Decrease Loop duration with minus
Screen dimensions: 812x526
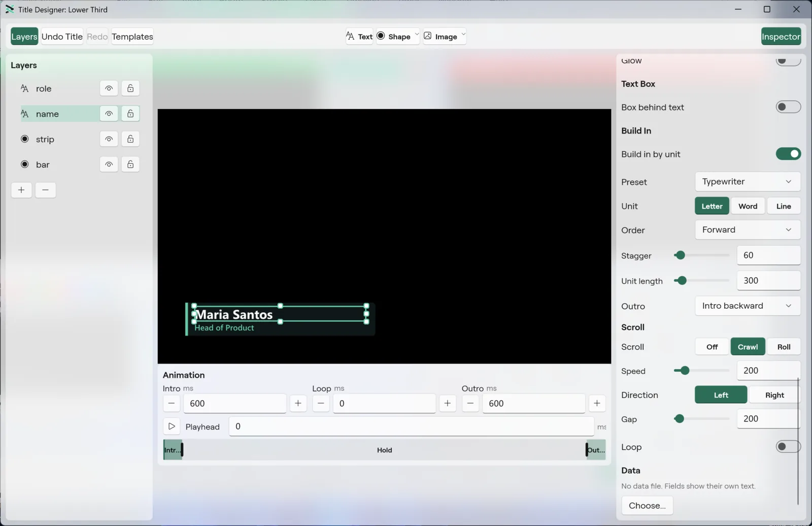(321, 404)
